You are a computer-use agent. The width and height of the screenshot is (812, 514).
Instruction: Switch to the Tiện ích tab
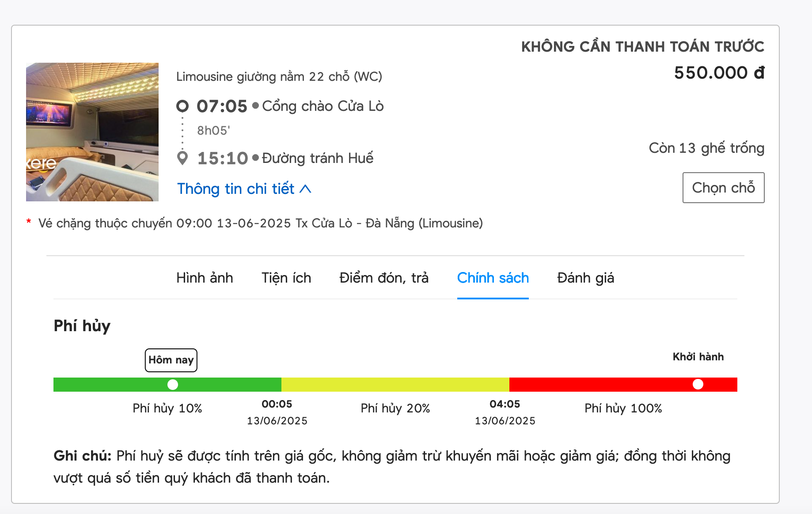pos(286,278)
